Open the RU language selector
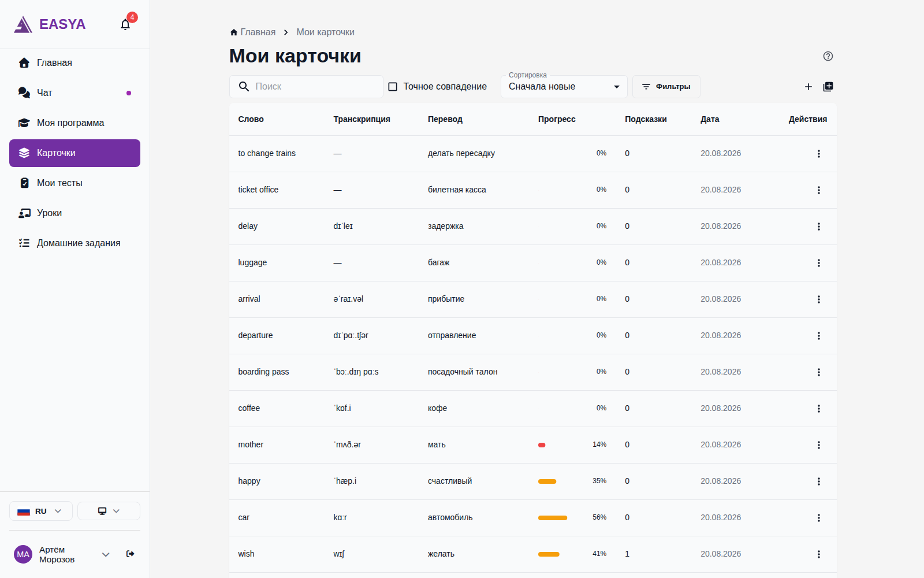Image resolution: width=924 pixels, height=578 pixels. pos(40,511)
